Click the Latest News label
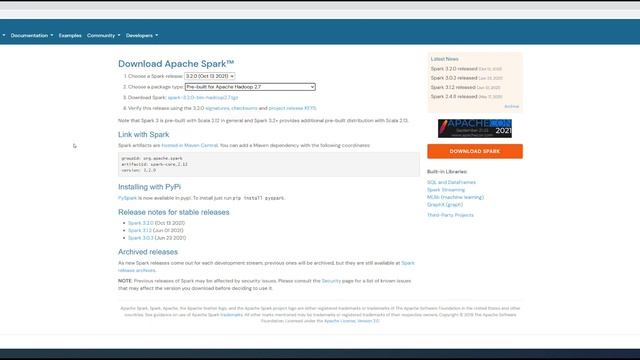Image resolution: width=640 pixels, height=360 pixels. [444, 59]
